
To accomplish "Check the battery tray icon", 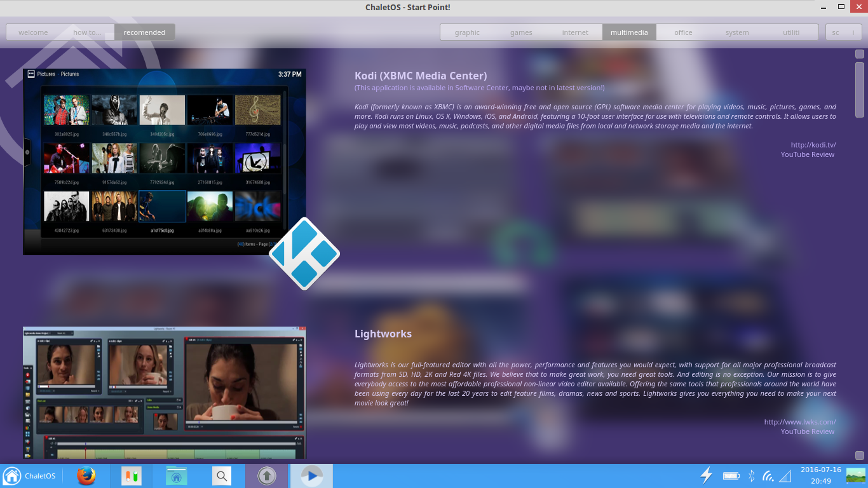I will (x=731, y=476).
